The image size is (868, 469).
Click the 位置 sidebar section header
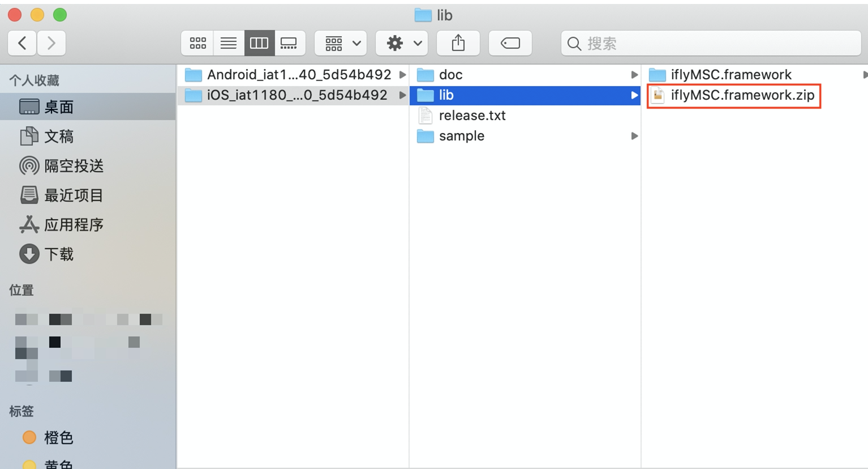pos(22,290)
